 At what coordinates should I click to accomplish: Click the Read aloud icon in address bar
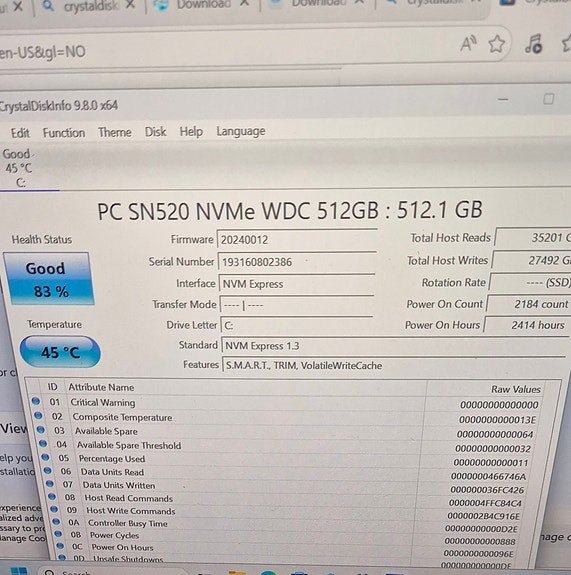point(468,44)
